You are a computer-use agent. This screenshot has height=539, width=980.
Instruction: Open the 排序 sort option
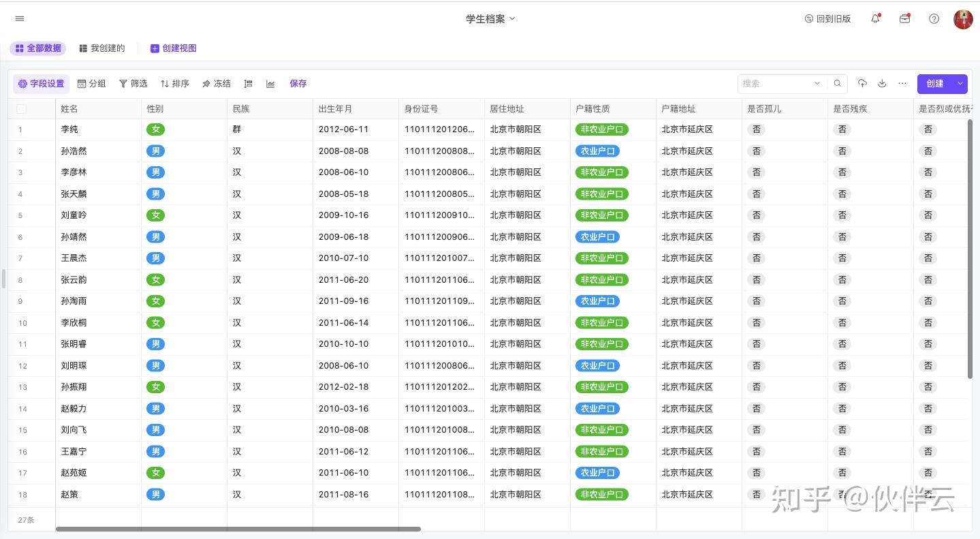(x=175, y=84)
